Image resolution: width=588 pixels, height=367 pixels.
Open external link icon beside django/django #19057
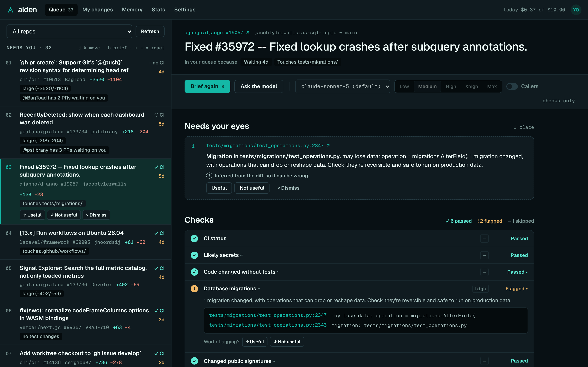click(x=248, y=33)
